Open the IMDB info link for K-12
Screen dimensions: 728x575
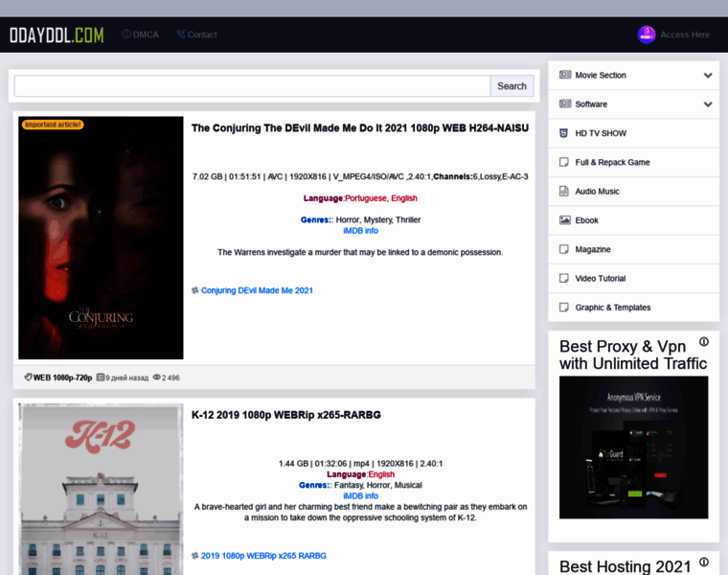pos(360,496)
